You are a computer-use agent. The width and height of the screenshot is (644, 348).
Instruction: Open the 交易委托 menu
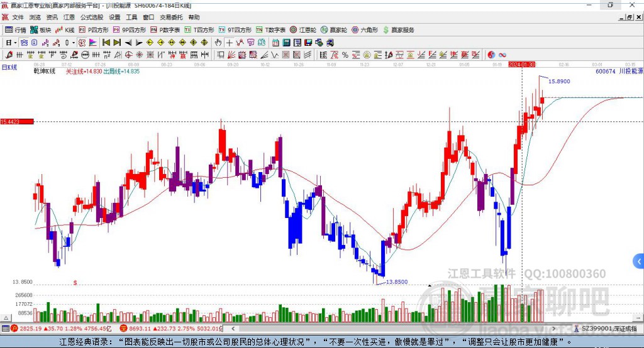[171, 17]
